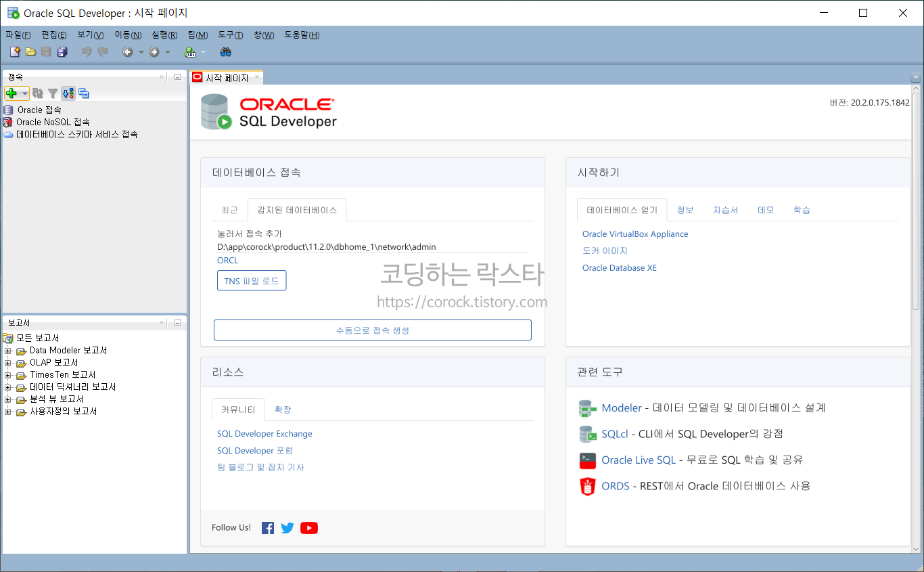Click the TNS 파일 로드 button
The image size is (924, 572).
(252, 281)
